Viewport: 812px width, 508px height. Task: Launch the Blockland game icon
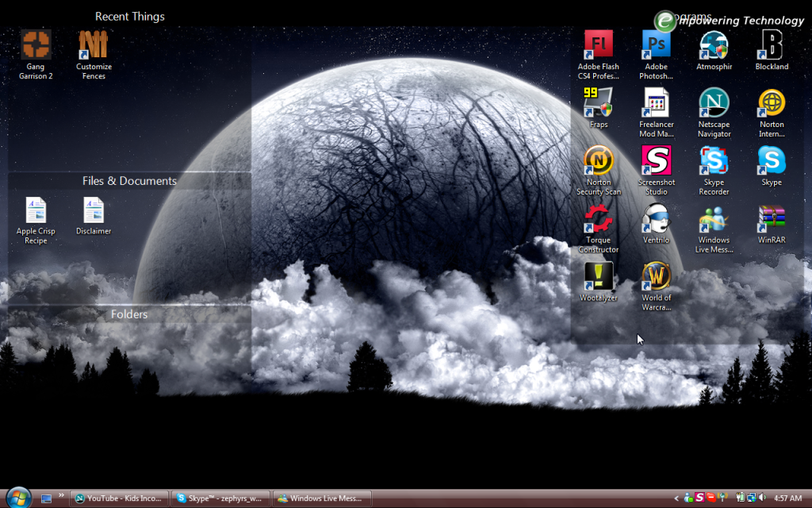(772, 50)
